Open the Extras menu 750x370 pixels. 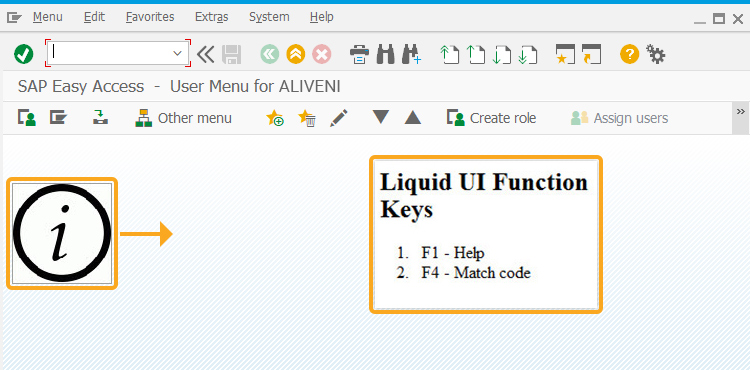(211, 17)
